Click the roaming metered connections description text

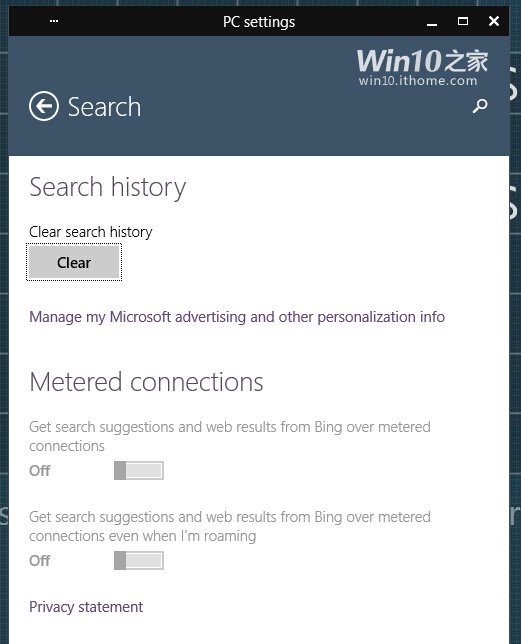pos(230,527)
